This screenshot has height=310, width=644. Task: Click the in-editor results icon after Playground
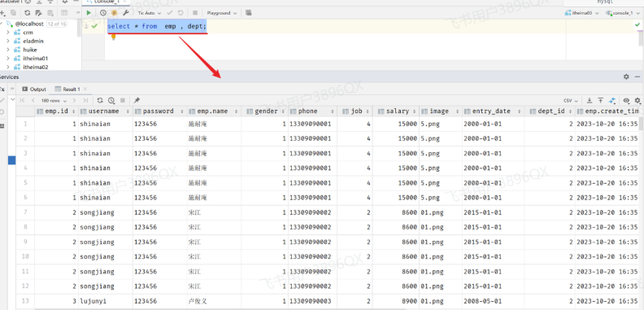point(249,13)
